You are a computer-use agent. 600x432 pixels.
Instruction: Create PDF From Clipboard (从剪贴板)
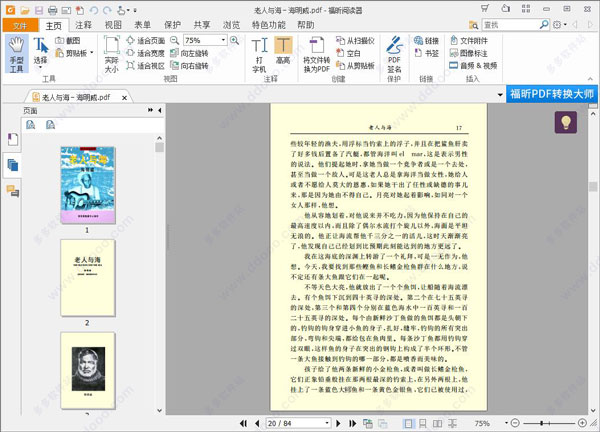(x=355, y=66)
